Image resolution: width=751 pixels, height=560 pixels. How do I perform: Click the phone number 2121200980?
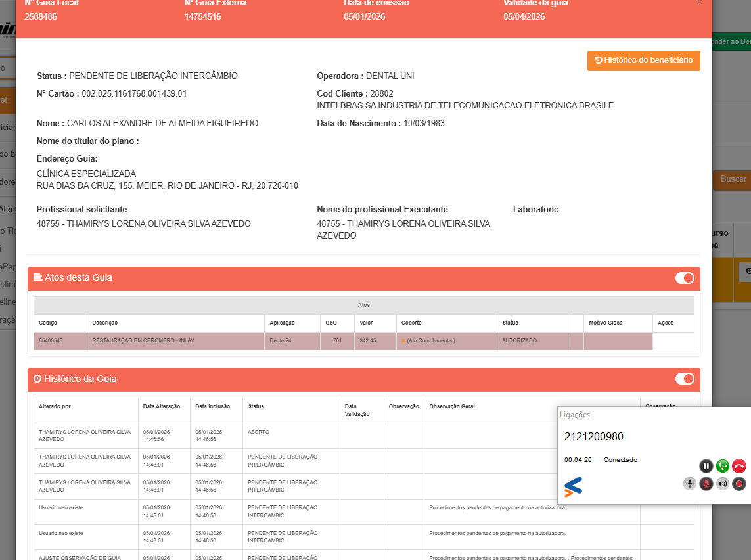click(x=593, y=437)
